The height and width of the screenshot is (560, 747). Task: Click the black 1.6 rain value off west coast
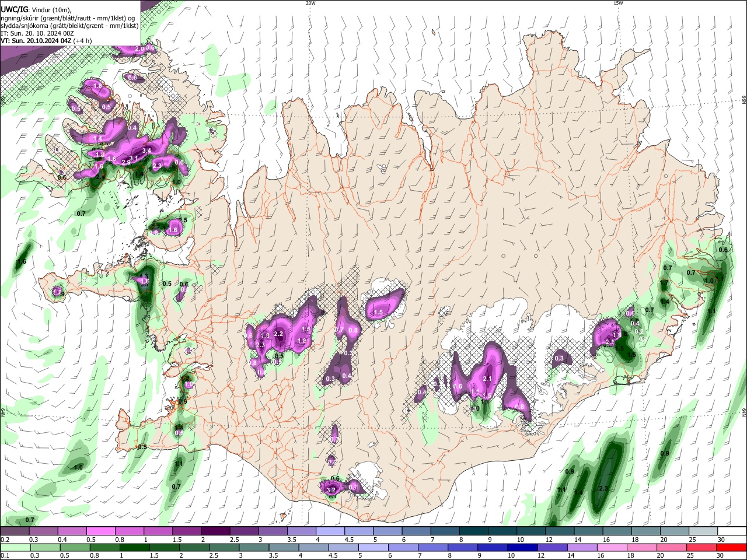(22, 262)
